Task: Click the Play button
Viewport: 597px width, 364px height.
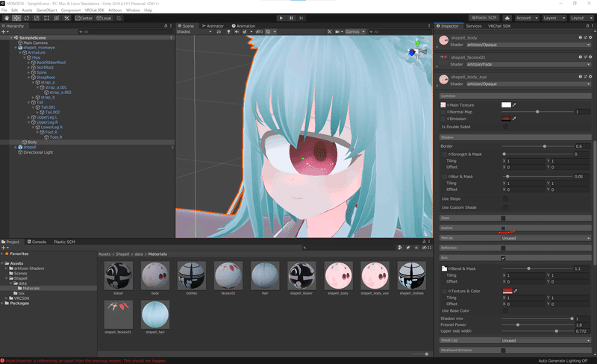Action: 281,18
